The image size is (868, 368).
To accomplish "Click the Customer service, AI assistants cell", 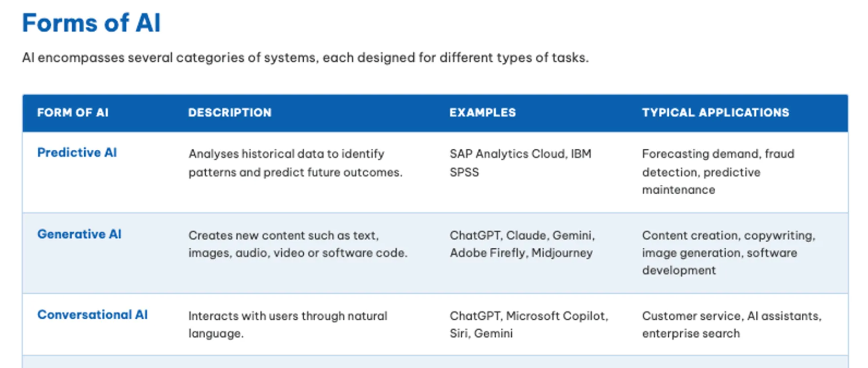I will tap(732, 324).
